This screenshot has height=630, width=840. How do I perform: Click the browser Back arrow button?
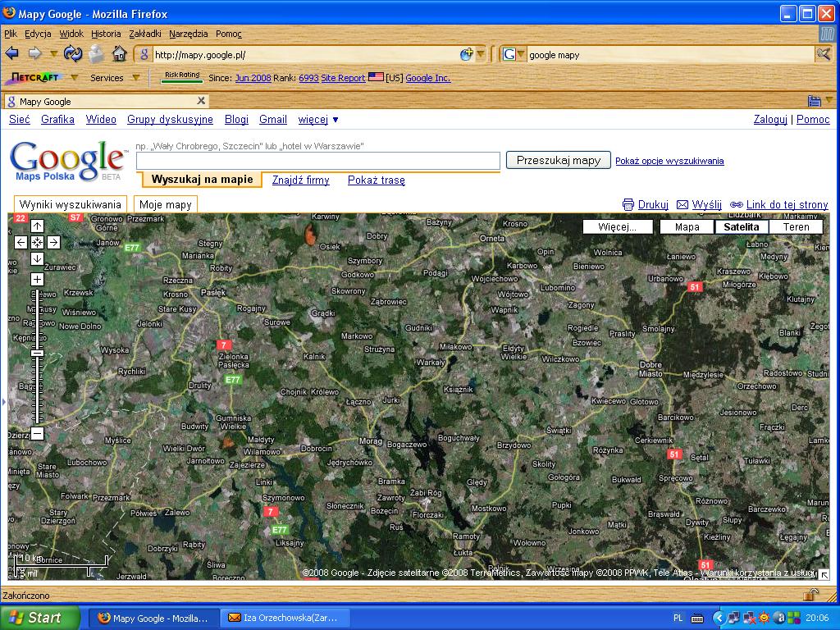11,54
